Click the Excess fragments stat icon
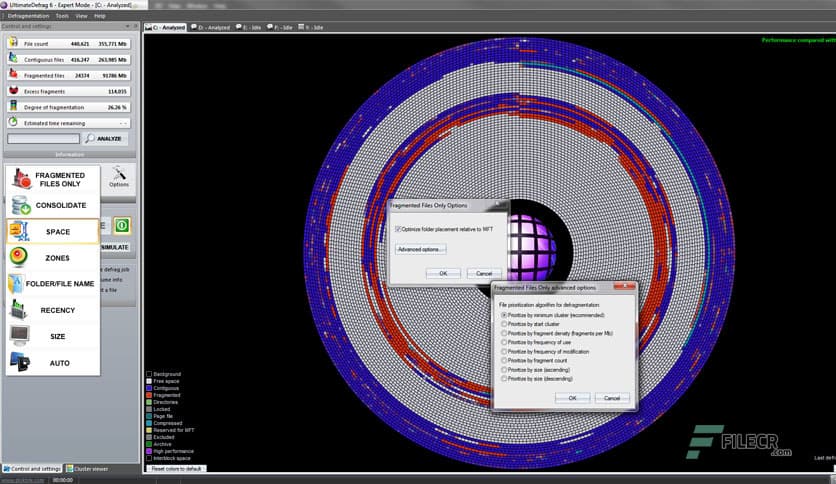Viewport: 836px width, 484px height. coord(13,91)
